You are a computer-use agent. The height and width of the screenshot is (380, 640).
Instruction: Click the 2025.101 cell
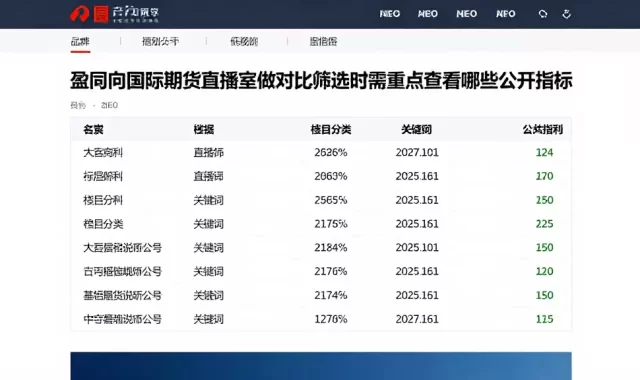coord(417,247)
